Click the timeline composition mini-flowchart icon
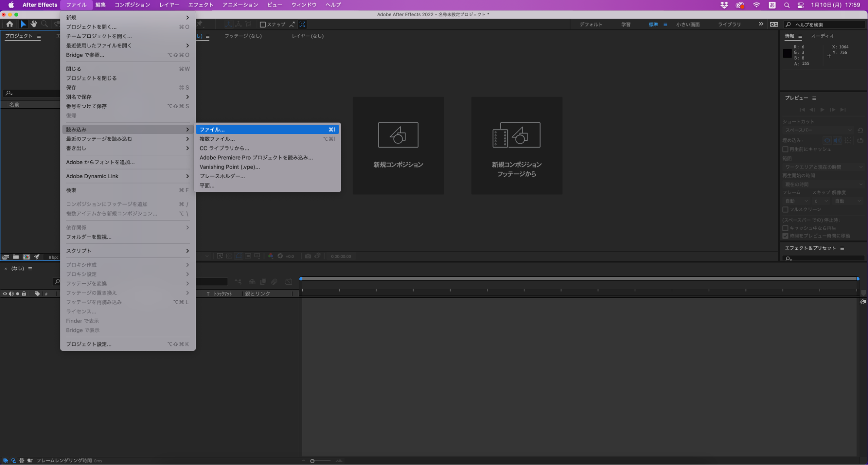Screen dimensions: 868x465 click(238, 282)
